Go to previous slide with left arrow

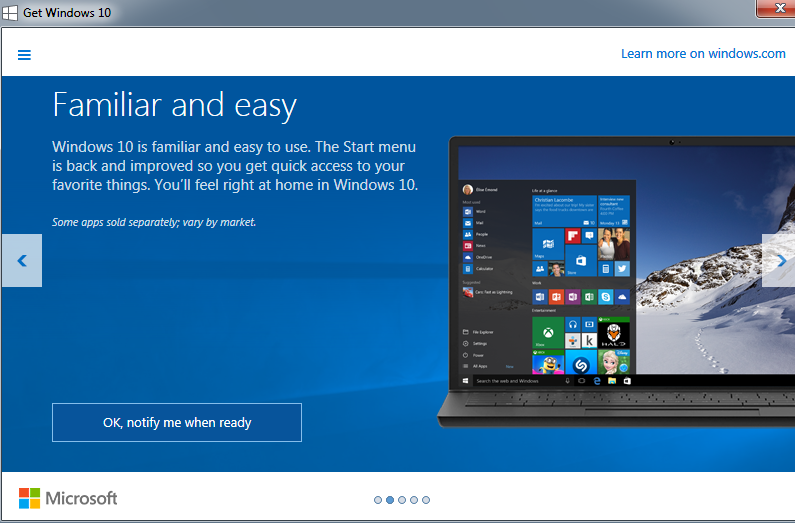[21, 261]
